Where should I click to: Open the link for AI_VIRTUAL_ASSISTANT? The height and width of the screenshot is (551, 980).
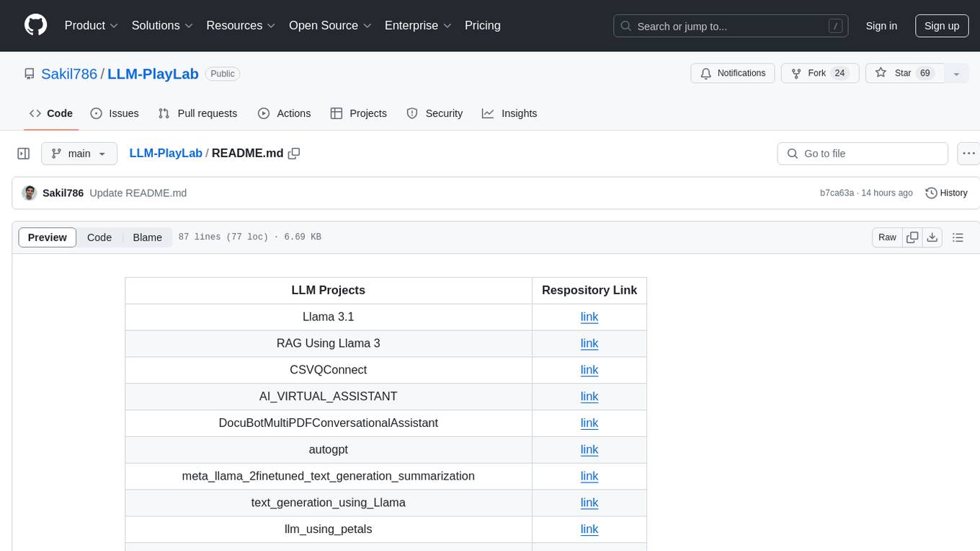coord(589,397)
